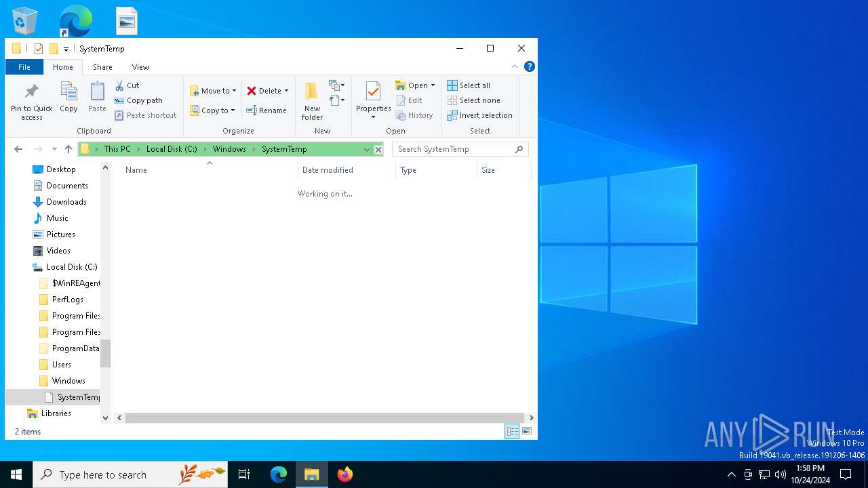Click the Windows Start button
This screenshot has width=868, height=488.
16,474
